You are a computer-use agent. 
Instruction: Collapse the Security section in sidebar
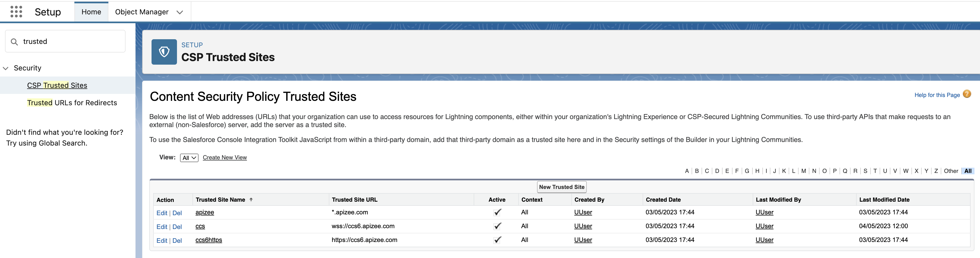(6, 69)
